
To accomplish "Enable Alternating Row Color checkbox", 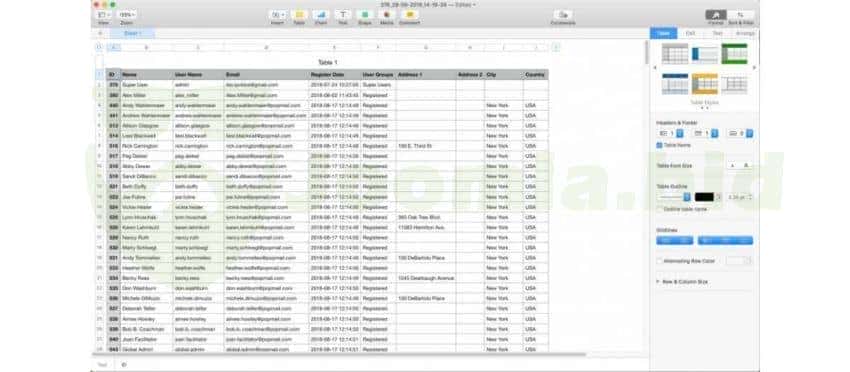I will [659, 261].
